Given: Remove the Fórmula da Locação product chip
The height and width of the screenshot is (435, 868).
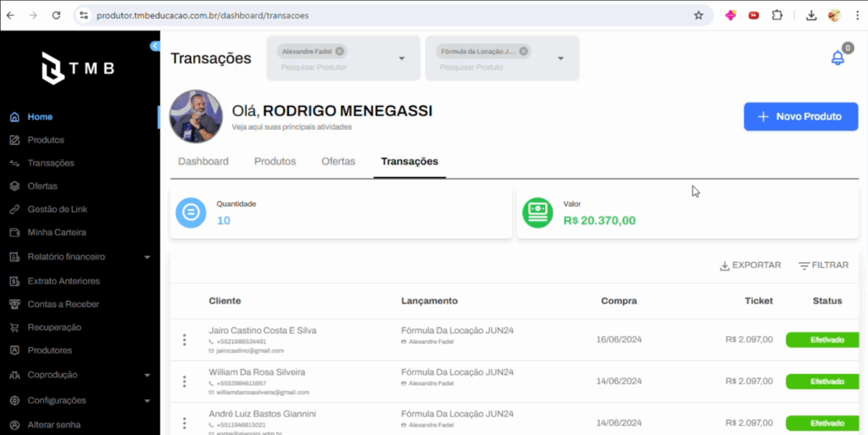Looking at the screenshot, I should 523,52.
